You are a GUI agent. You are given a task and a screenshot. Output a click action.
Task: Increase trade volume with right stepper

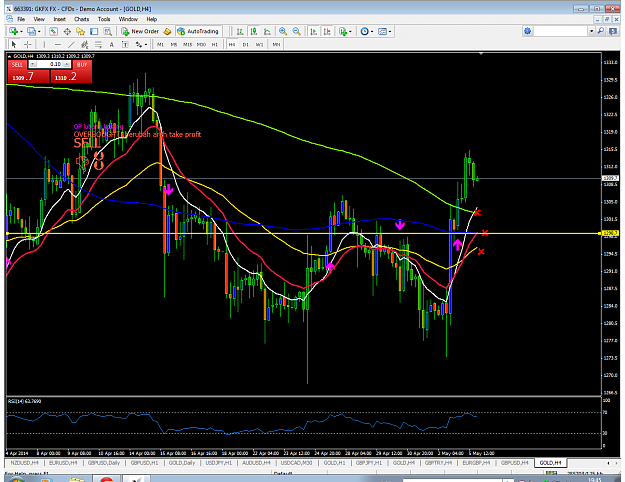click(x=67, y=64)
